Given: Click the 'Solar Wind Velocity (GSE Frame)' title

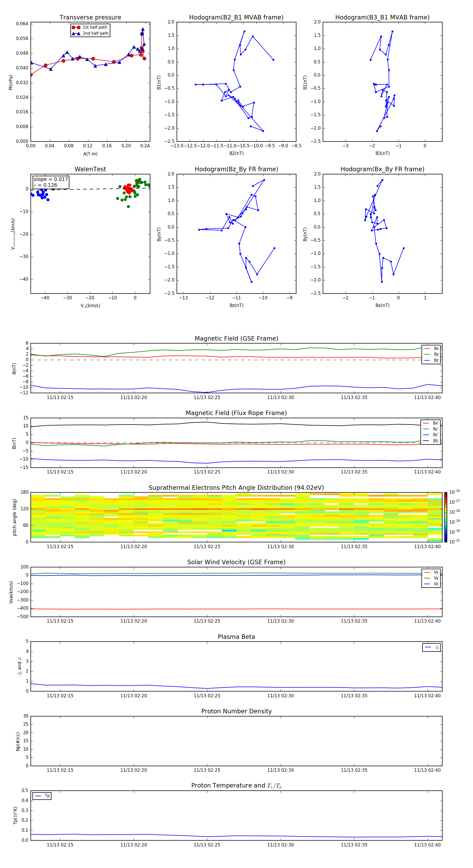Looking at the screenshot, I should pyautogui.click(x=236, y=562).
